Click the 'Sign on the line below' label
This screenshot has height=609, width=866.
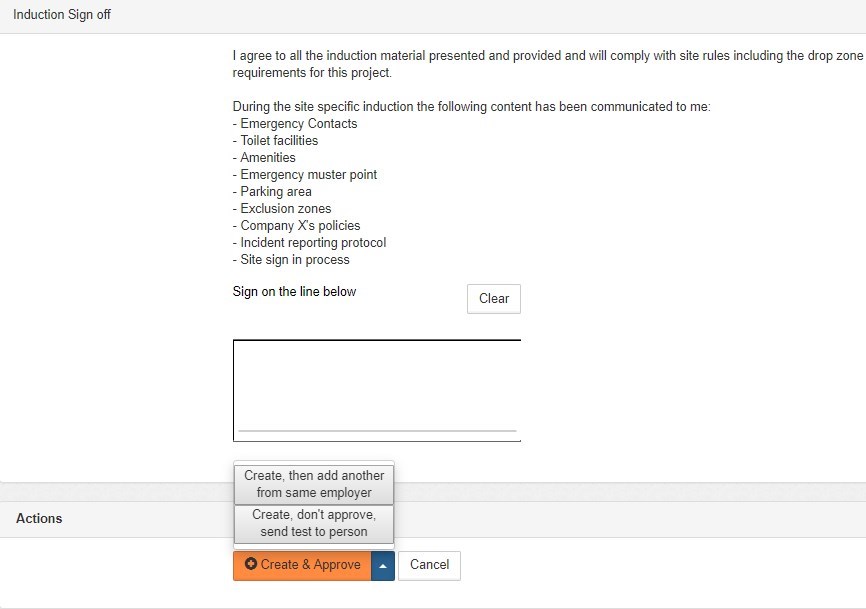294,292
